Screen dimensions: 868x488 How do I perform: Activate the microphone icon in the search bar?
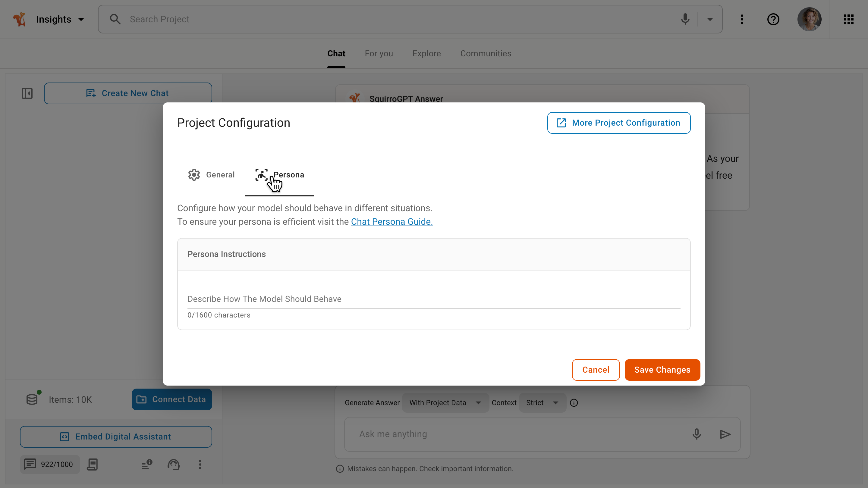click(x=685, y=19)
